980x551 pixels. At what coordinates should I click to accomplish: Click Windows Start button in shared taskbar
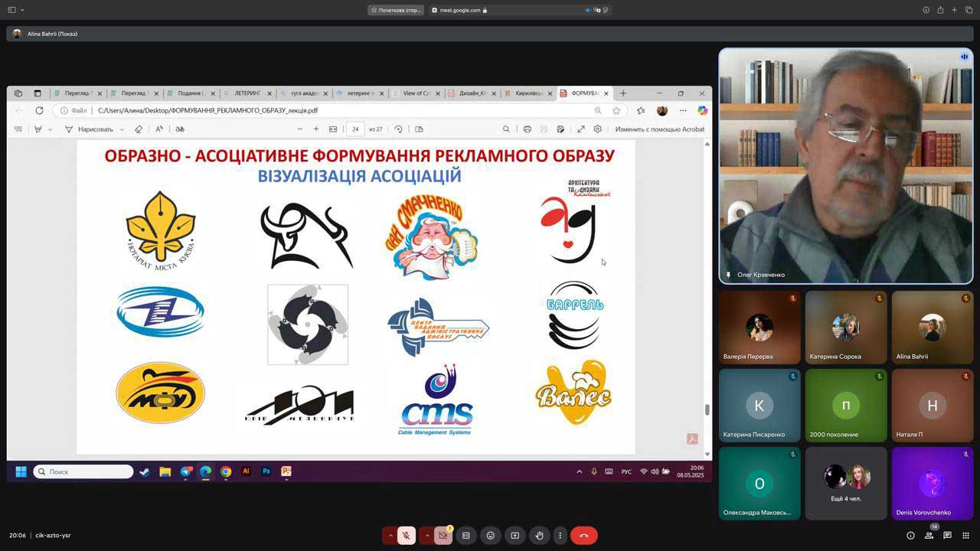point(21,471)
